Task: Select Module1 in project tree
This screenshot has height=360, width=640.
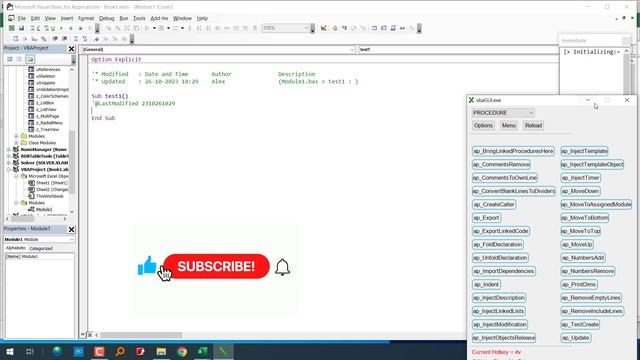Action: click(44, 209)
